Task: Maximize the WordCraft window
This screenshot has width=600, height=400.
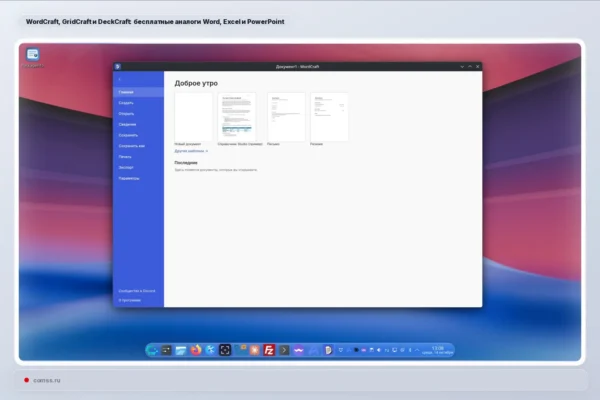Action: (470, 67)
